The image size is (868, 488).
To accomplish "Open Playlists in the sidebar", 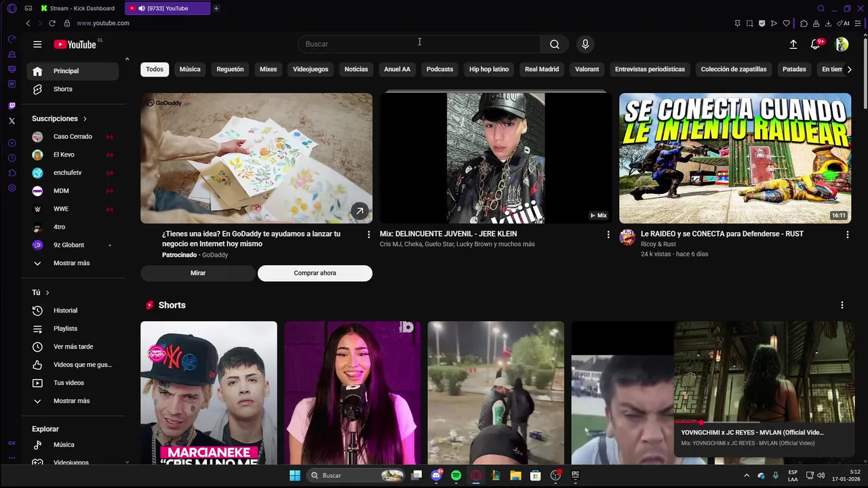I will point(73,329).
